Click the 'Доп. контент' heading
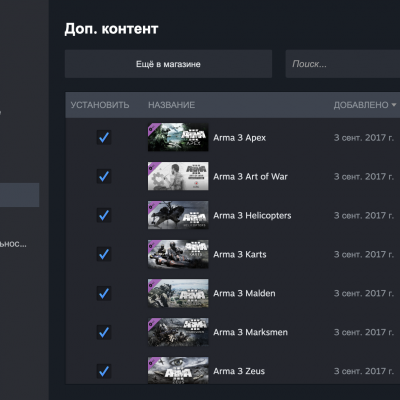Image resolution: width=400 pixels, height=400 pixels. coord(111,29)
